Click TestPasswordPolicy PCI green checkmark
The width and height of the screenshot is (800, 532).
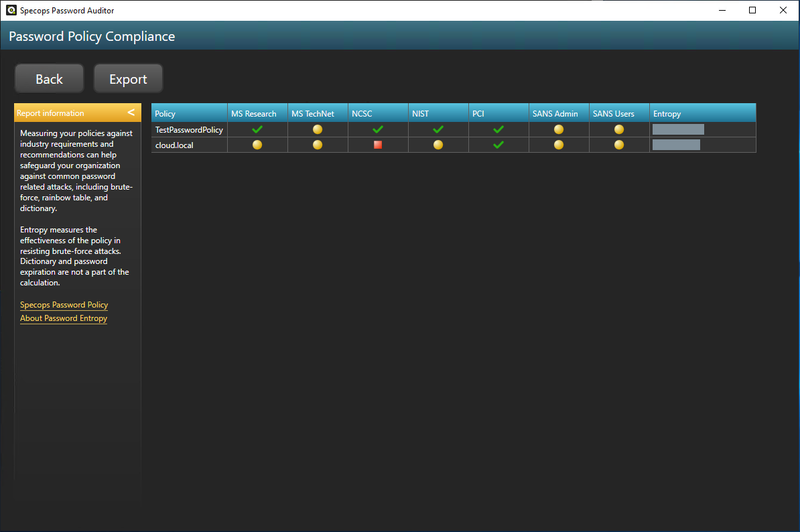[x=498, y=129]
